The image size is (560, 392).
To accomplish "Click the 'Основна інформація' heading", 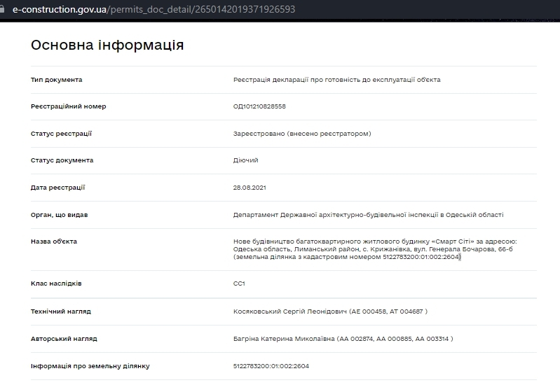I will (107, 45).
